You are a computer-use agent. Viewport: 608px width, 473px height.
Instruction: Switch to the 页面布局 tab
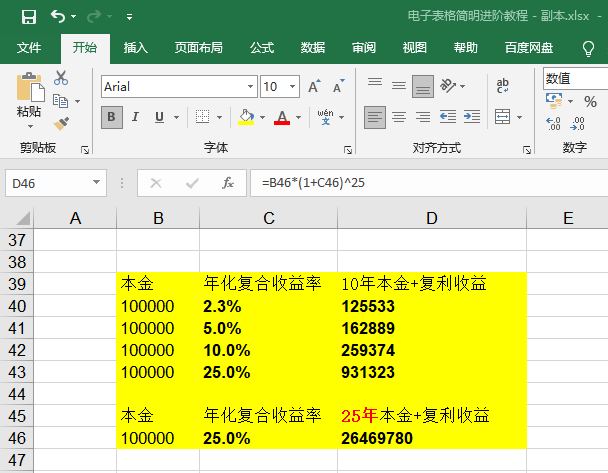(199, 48)
